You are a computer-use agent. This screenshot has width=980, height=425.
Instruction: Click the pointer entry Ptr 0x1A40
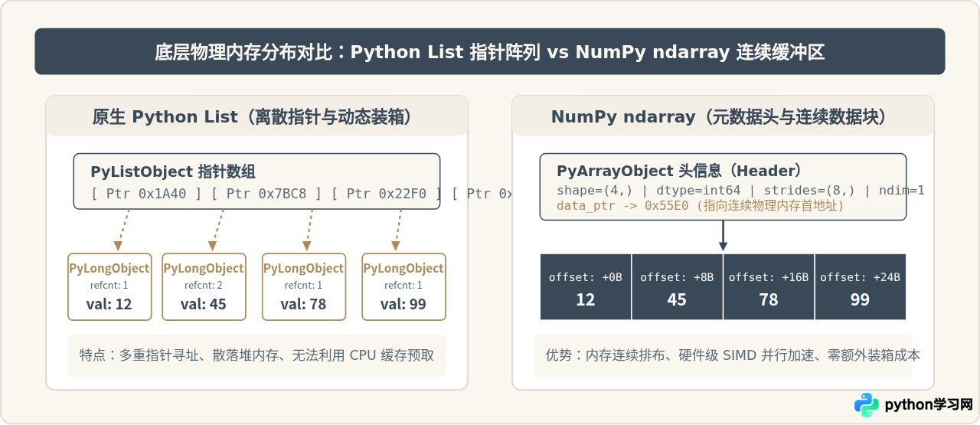pos(147,194)
